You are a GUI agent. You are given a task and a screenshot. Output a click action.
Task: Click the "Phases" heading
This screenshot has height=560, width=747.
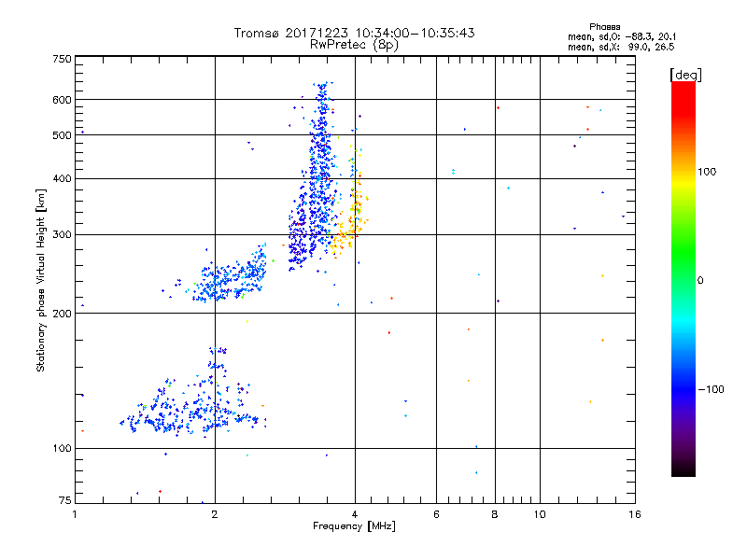coord(604,27)
